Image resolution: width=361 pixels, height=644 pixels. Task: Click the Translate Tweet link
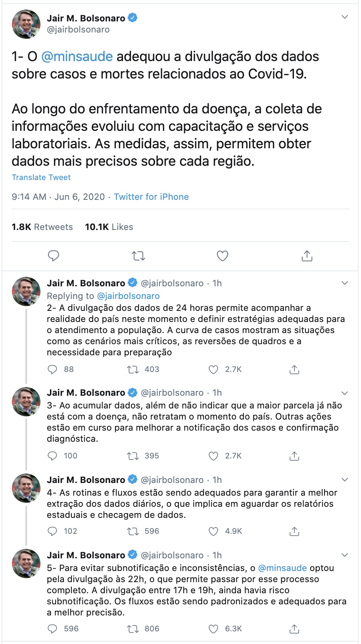click(x=41, y=177)
